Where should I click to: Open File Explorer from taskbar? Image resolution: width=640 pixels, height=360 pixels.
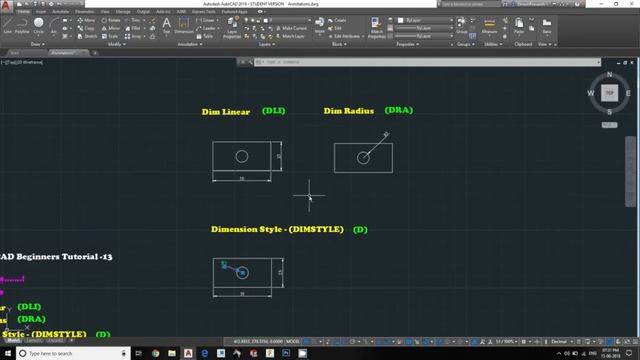click(x=172, y=353)
